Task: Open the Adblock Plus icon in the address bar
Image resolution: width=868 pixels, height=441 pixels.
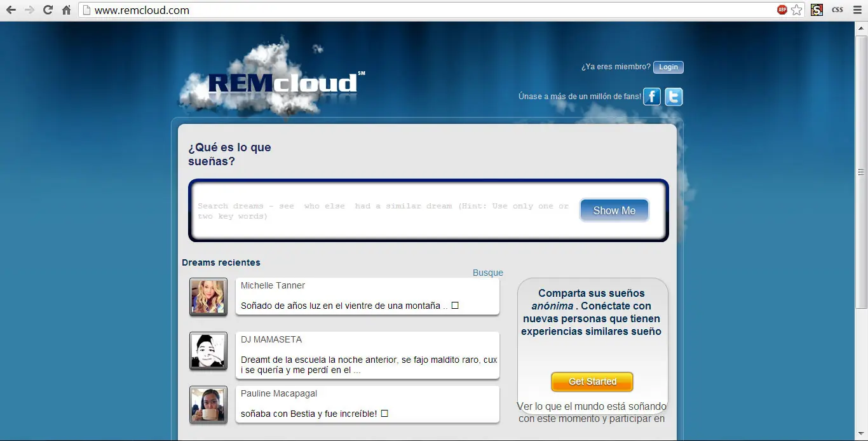Action: [782, 10]
